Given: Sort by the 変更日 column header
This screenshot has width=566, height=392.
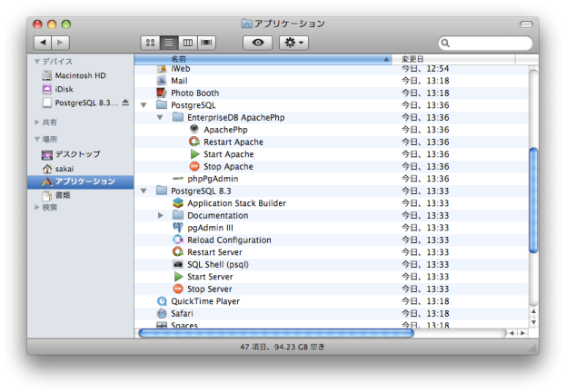Looking at the screenshot, I should (x=453, y=59).
